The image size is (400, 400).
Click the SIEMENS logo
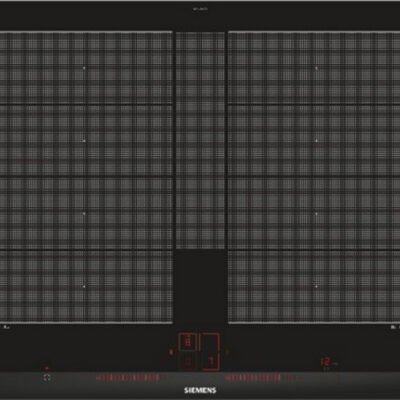[200, 390]
